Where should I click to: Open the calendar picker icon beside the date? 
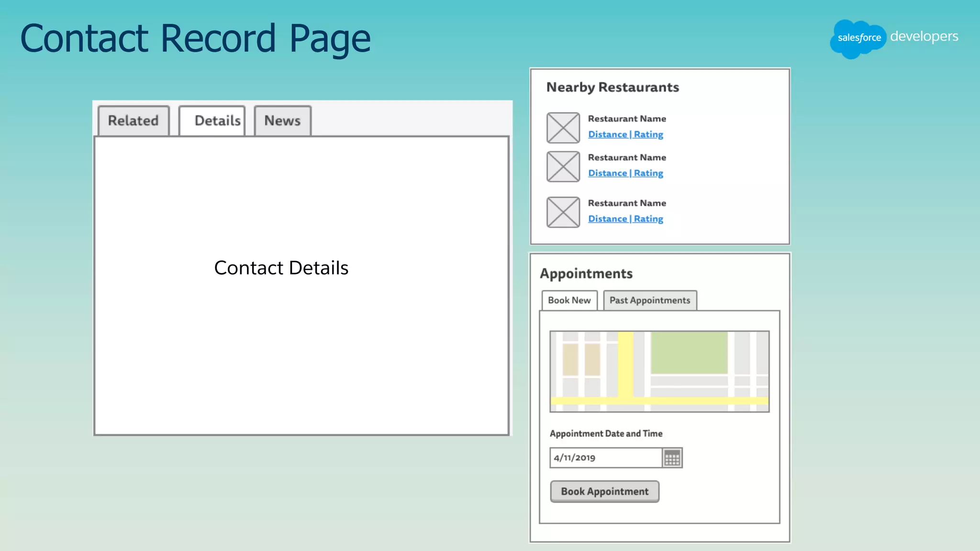(x=672, y=458)
